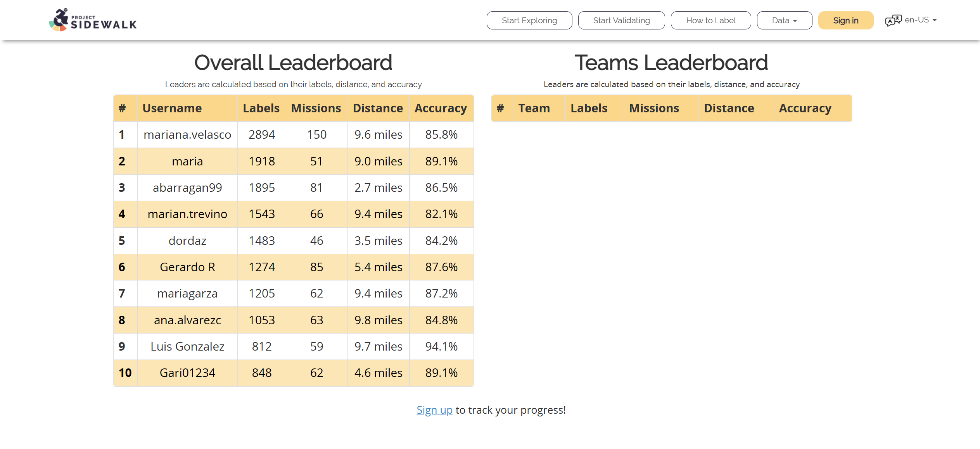The width and height of the screenshot is (980, 449).
Task: Select the Accuracy column header
Action: tap(441, 108)
